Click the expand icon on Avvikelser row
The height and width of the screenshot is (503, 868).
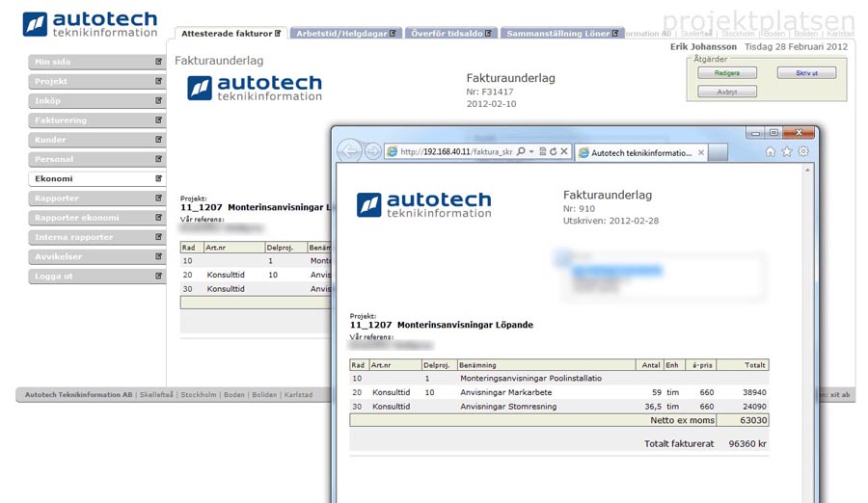tap(158, 256)
